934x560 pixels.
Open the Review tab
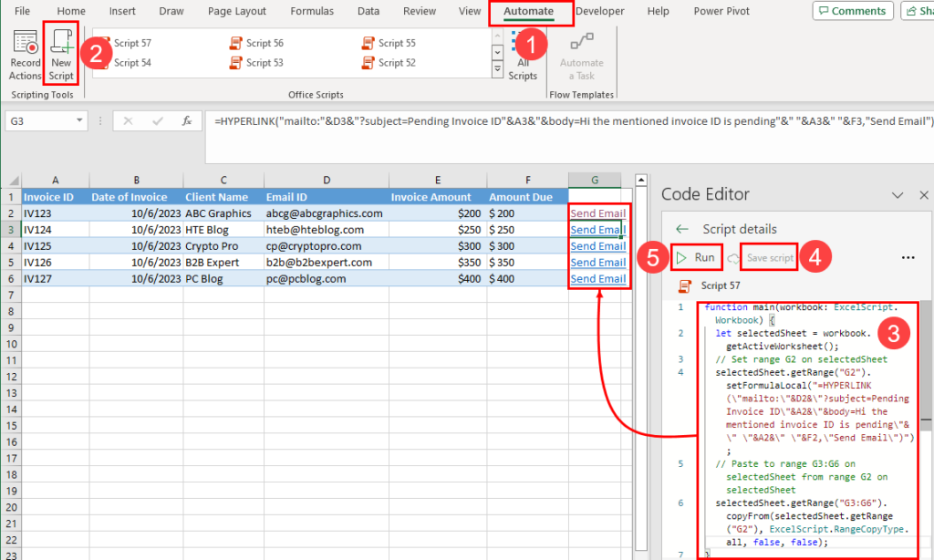tap(420, 11)
